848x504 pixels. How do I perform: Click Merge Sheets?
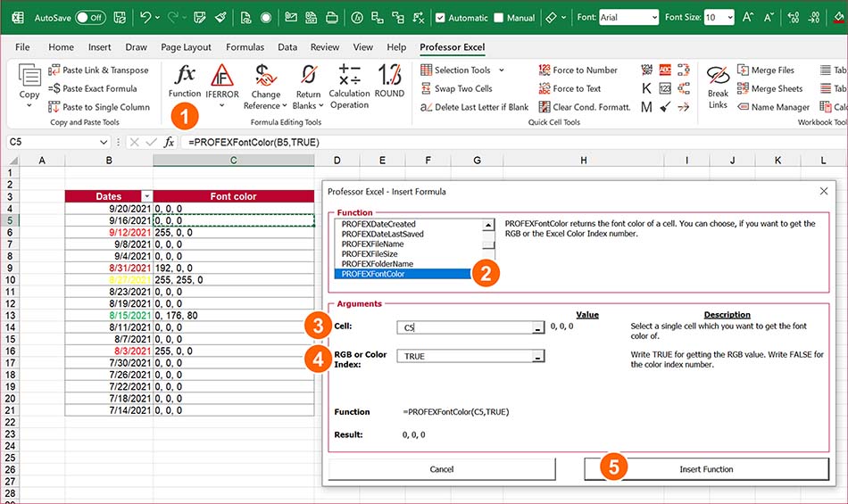(x=770, y=88)
